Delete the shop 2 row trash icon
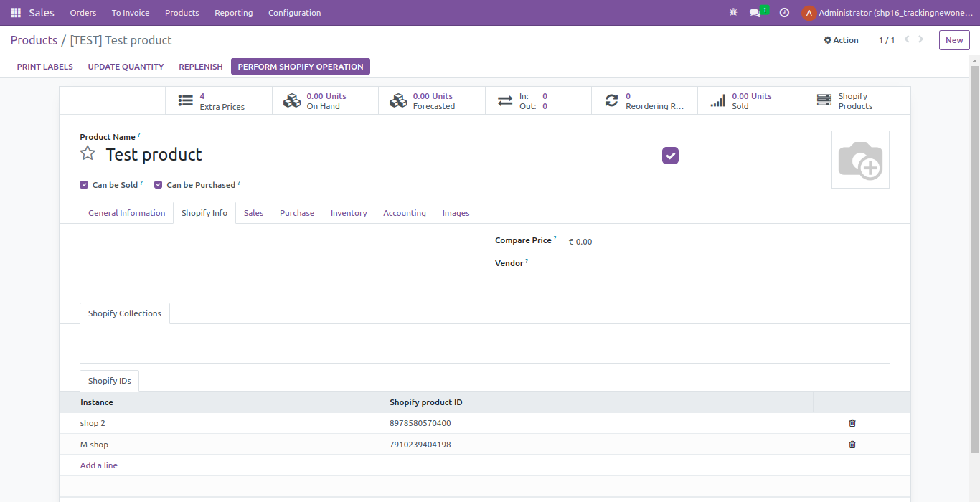The height and width of the screenshot is (502, 980). tap(852, 423)
